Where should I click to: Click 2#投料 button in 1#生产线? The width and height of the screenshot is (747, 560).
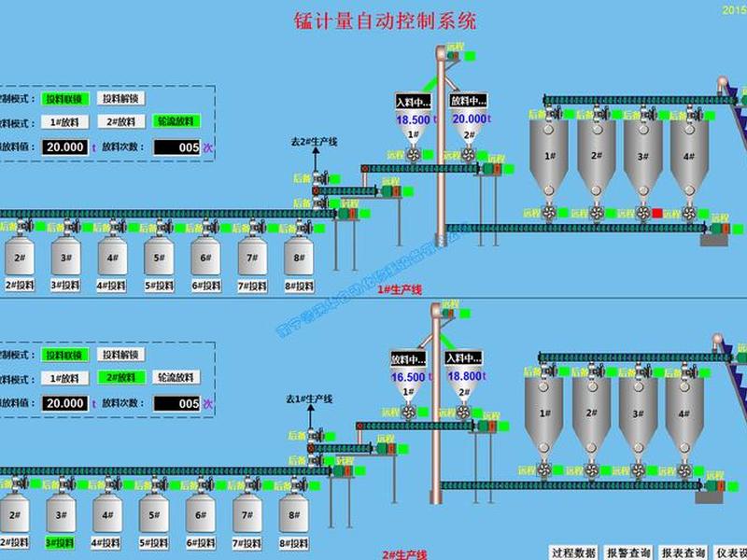tap(20, 286)
